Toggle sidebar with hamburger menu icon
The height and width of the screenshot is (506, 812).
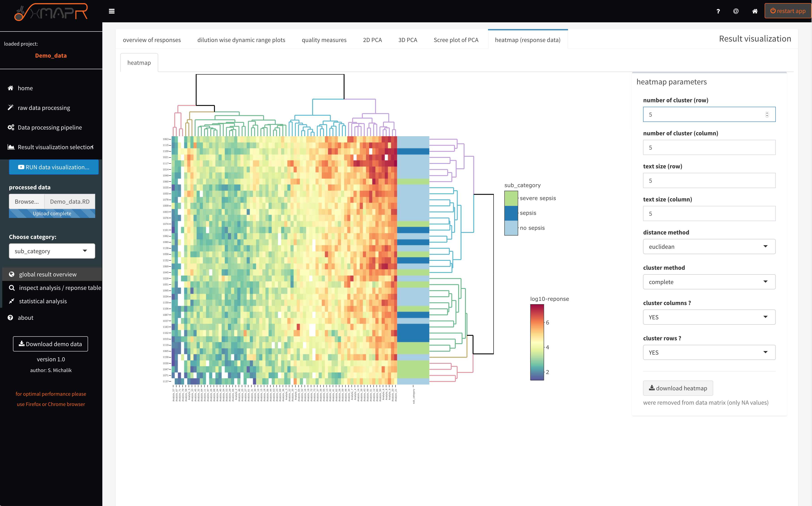pyautogui.click(x=112, y=11)
